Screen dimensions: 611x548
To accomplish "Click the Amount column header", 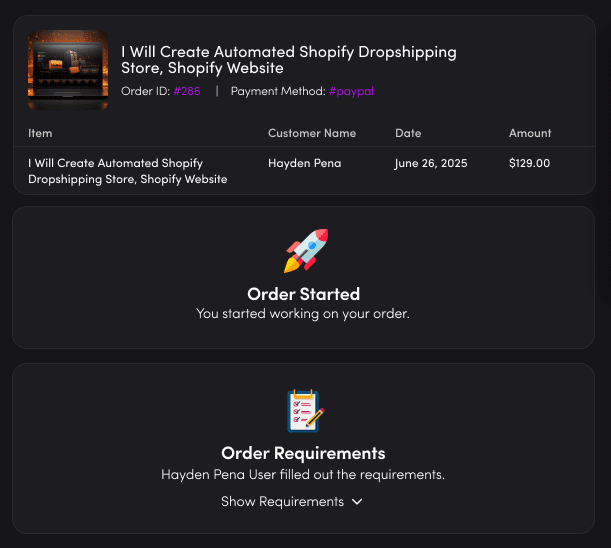I will (x=530, y=133).
